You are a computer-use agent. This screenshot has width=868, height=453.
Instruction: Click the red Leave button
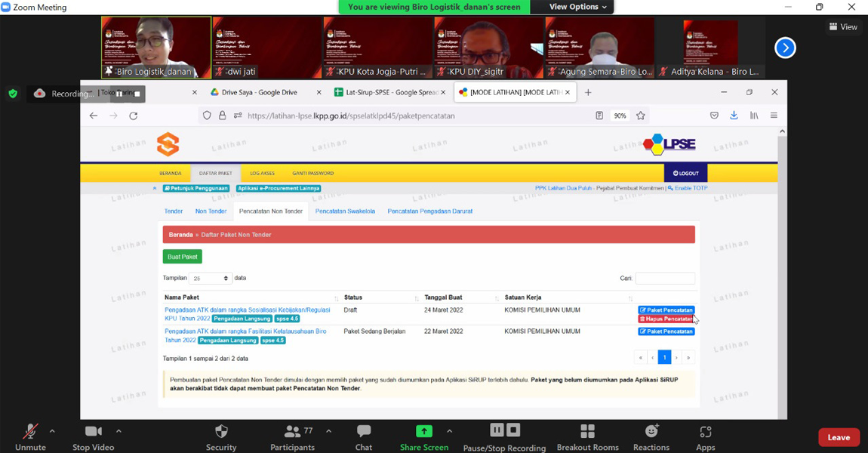coord(839,437)
